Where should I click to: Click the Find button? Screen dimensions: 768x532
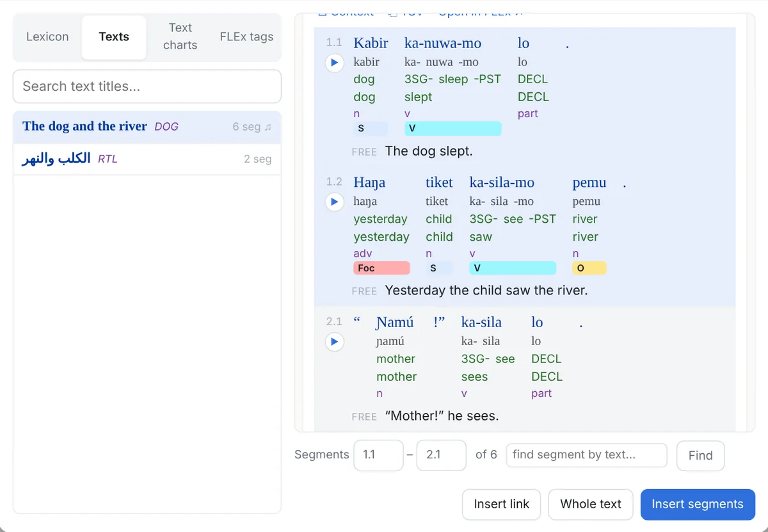[x=700, y=456]
